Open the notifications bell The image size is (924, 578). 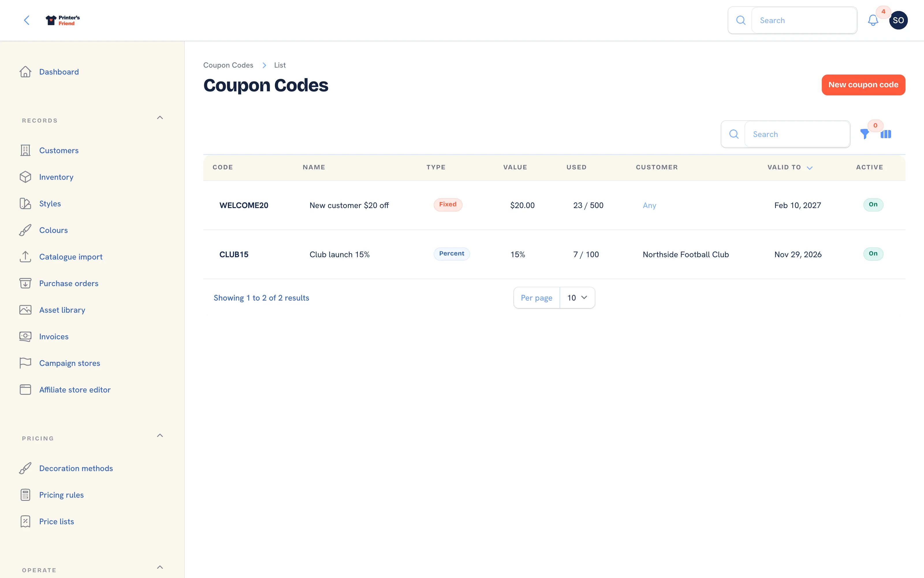[873, 20]
